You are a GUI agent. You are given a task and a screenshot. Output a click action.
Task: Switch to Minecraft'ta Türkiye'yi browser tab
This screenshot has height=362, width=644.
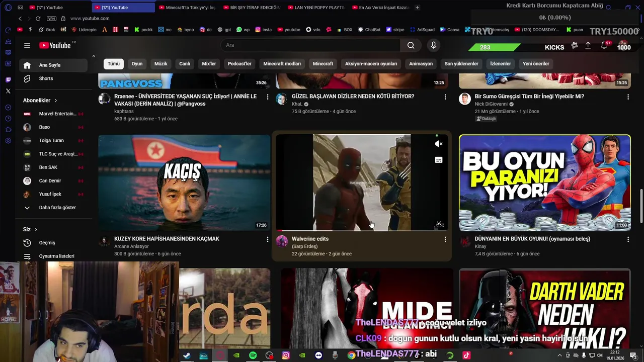coord(187,8)
